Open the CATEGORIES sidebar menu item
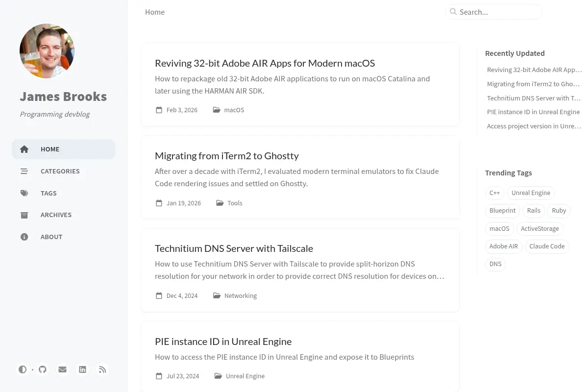588x392 pixels. click(x=63, y=171)
